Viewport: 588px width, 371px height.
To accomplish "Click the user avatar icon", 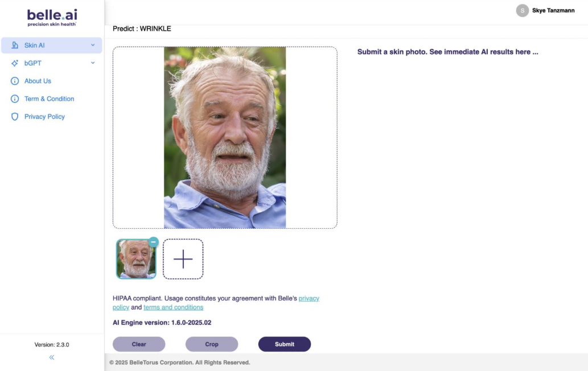I will pos(522,10).
